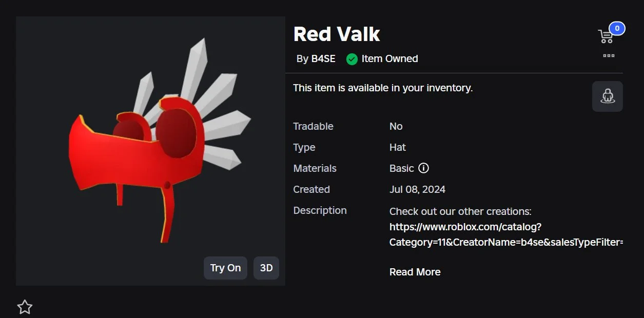The image size is (644, 318).
Task: Click the blue cart count badge
Action: tap(617, 28)
